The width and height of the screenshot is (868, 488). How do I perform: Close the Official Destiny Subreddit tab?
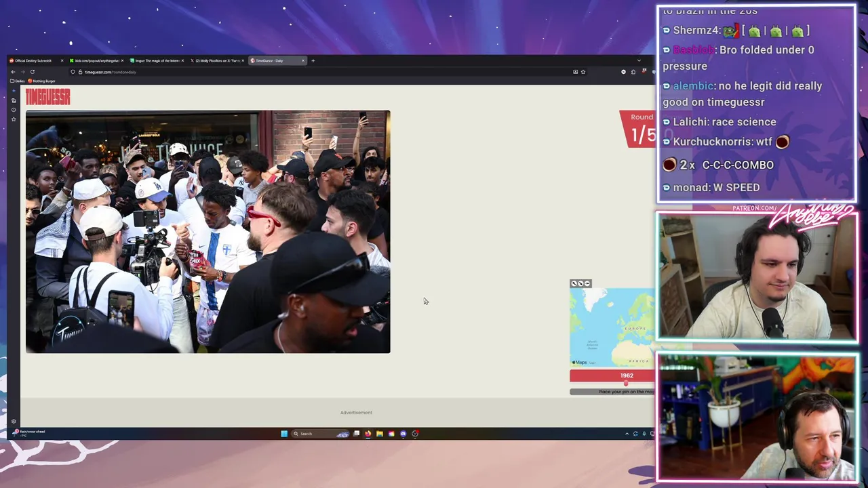pos(62,60)
